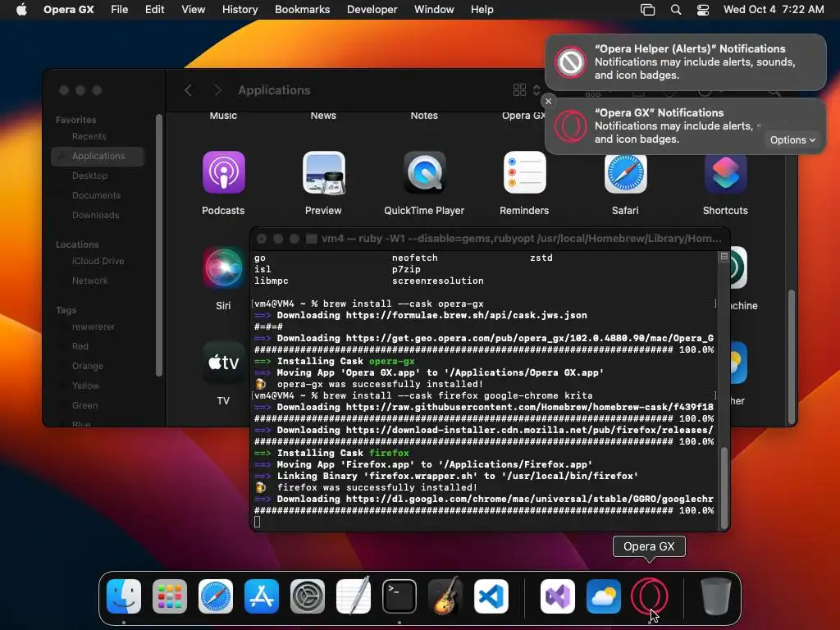This screenshot has width=840, height=630.
Task: Open the Window menu
Action: pos(435,10)
